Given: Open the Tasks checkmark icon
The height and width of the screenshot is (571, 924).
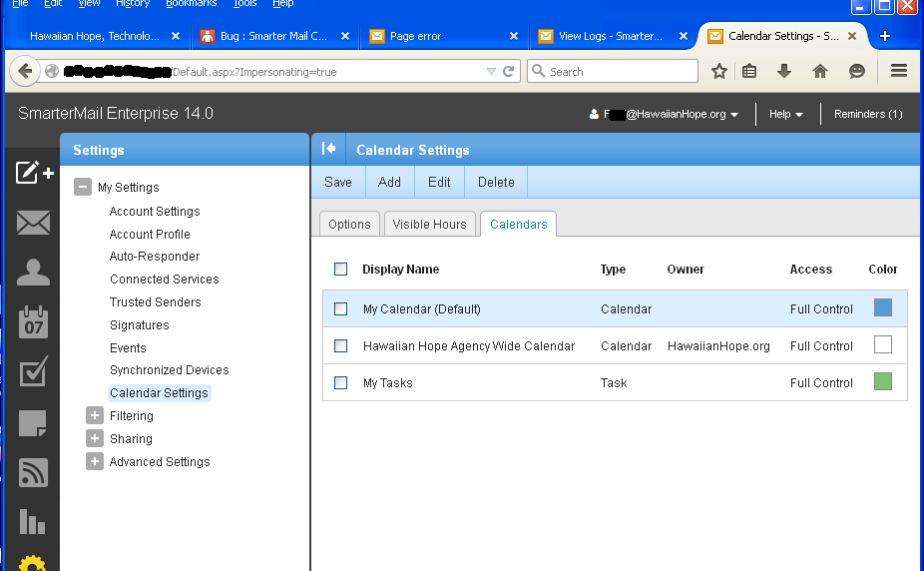Looking at the screenshot, I should pos(33,371).
